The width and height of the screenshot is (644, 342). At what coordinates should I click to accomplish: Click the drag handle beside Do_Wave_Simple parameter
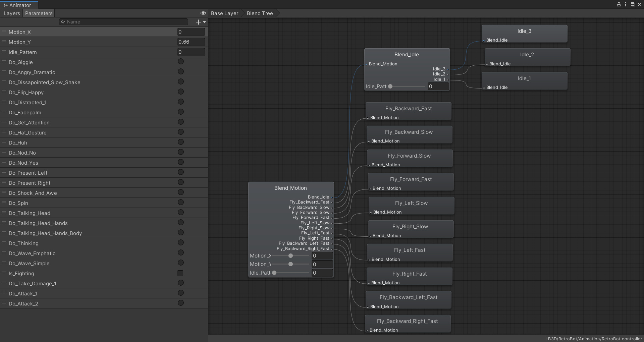(x=4, y=263)
